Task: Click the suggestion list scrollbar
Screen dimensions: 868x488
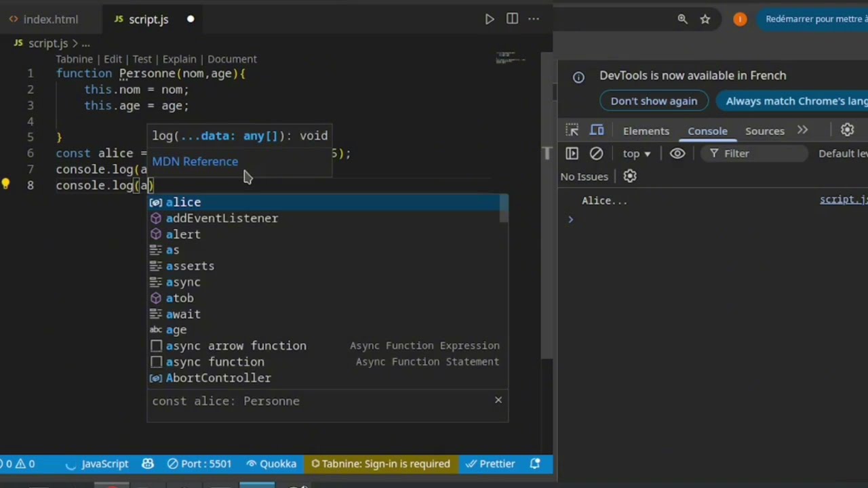Action: pyautogui.click(x=504, y=209)
